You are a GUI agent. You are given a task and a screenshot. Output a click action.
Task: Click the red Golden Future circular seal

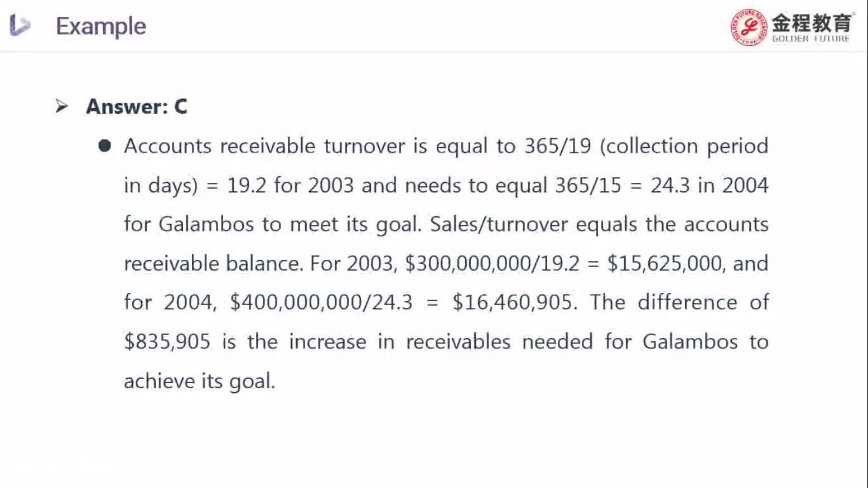(749, 27)
